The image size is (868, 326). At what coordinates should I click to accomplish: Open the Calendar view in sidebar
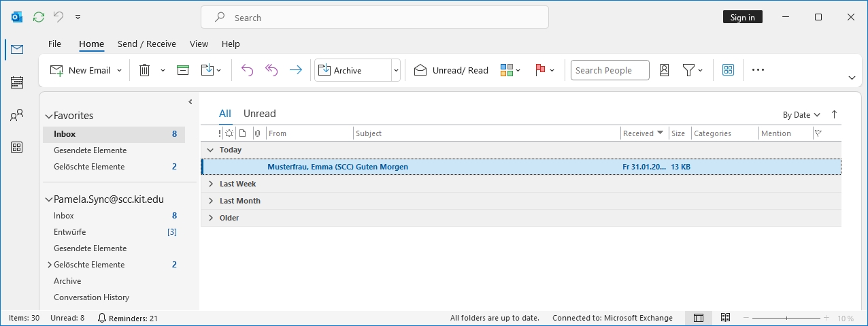[x=17, y=82]
